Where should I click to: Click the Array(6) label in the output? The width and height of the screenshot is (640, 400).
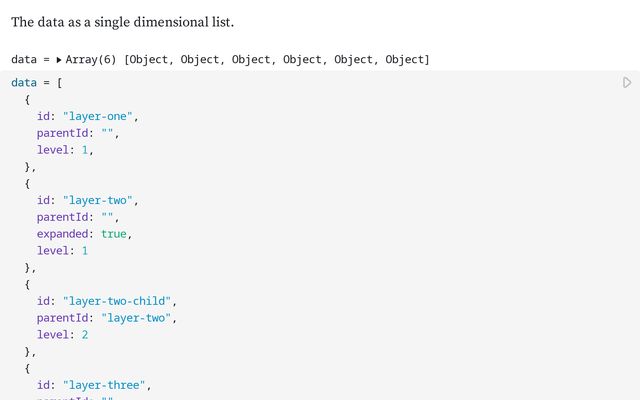(x=92, y=60)
